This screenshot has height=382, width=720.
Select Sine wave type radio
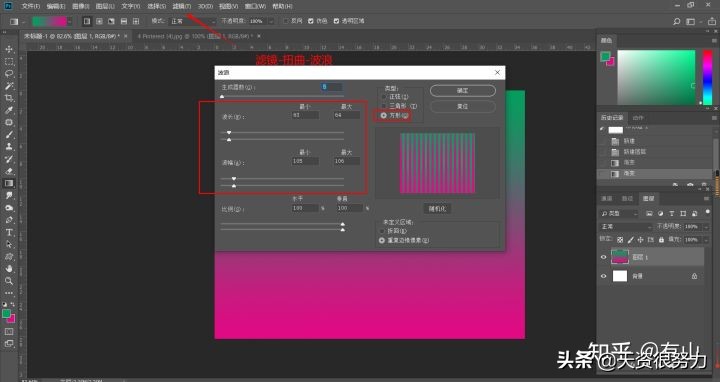[383, 97]
